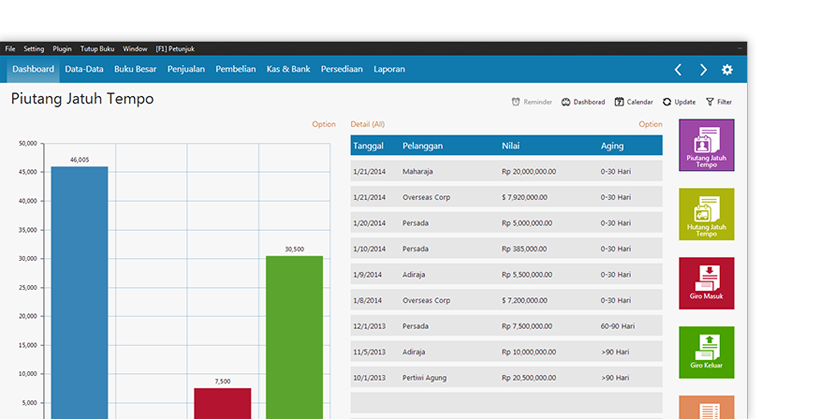Open the Piutang Jatuh Tempo purple tile

click(707, 145)
